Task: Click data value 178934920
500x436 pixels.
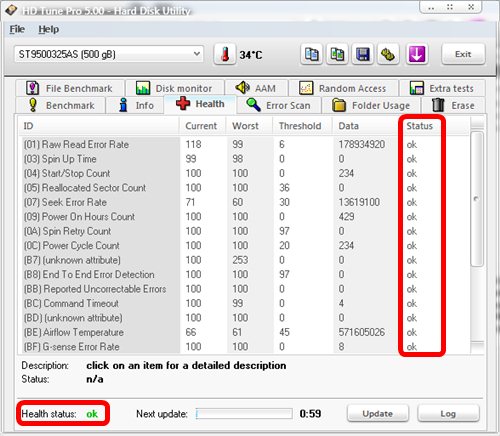Action: click(362, 144)
